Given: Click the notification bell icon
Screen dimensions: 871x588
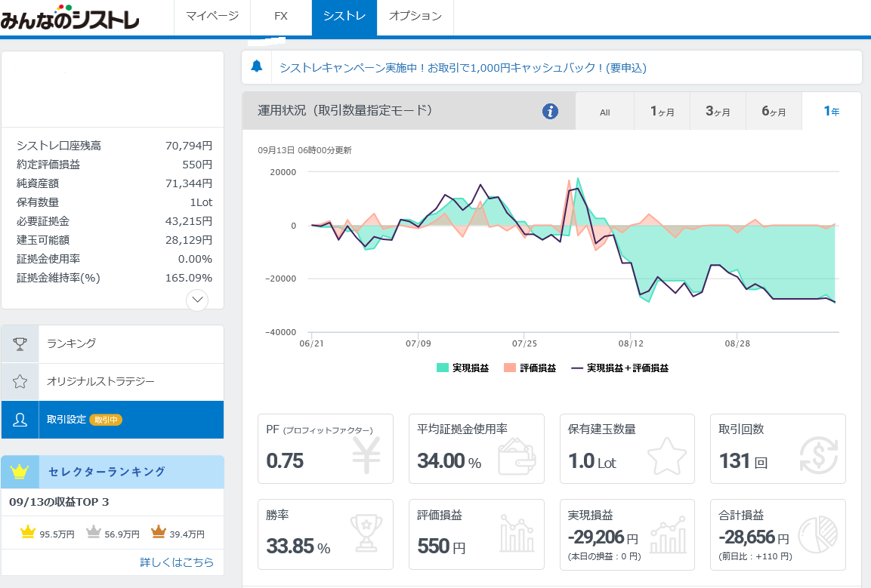Looking at the screenshot, I should pyautogui.click(x=257, y=67).
